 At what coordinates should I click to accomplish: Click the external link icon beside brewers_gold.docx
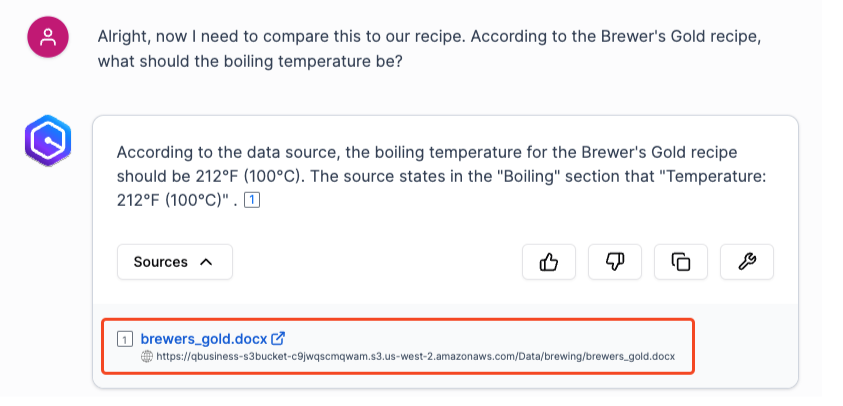click(279, 338)
